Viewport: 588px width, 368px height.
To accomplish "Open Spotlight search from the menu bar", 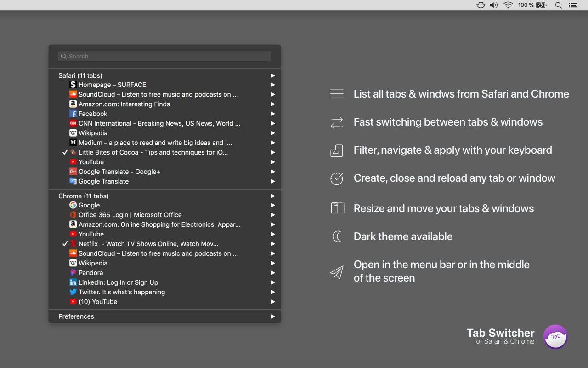I will (x=558, y=5).
